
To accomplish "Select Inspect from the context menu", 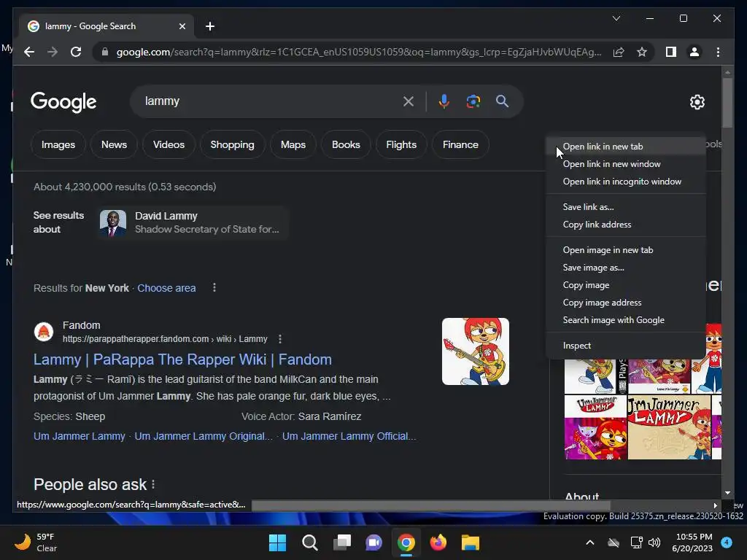I will point(625,346).
